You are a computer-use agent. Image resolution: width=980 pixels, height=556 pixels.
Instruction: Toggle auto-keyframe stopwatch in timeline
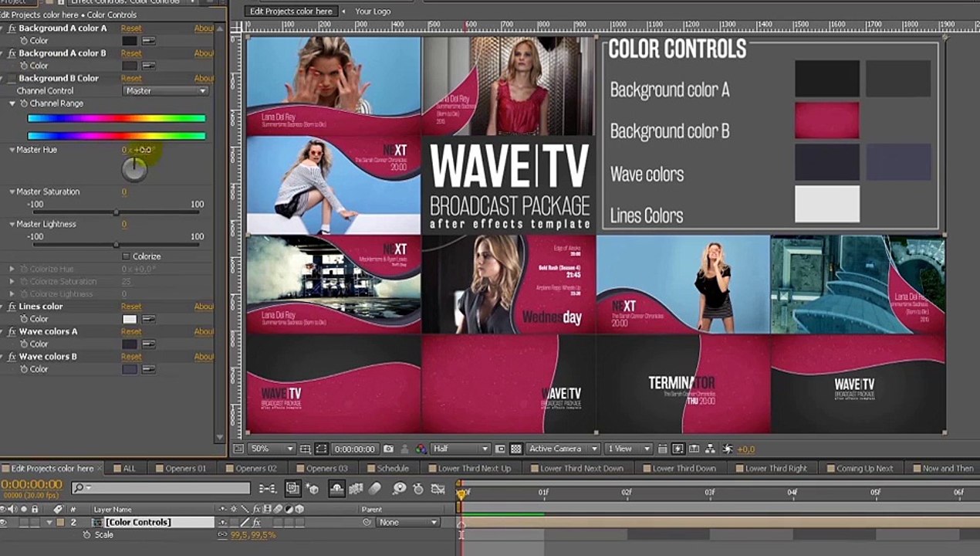pos(418,488)
